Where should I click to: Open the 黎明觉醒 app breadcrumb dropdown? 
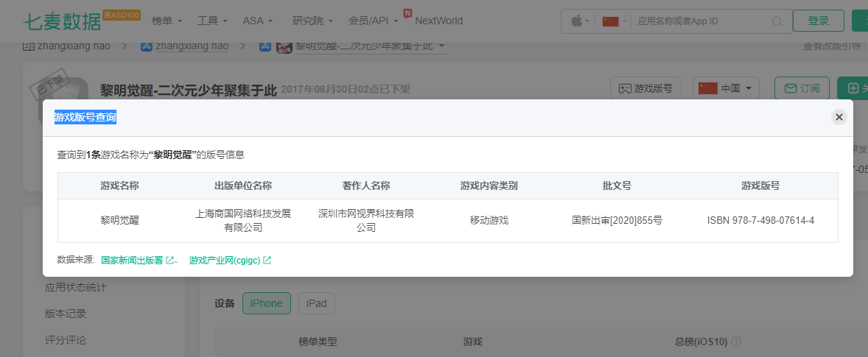coord(371,46)
